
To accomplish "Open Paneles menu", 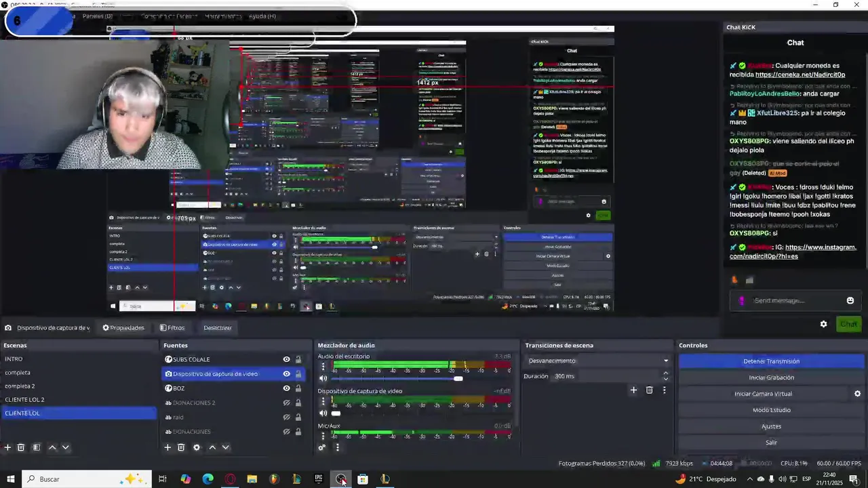I will pyautogui.click(x=98, y=16).
